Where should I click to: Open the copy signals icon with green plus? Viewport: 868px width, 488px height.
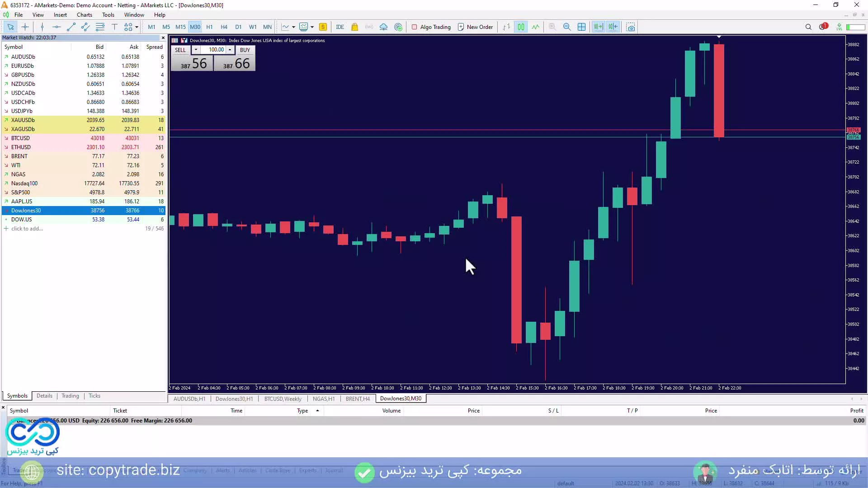coord(398,27)
